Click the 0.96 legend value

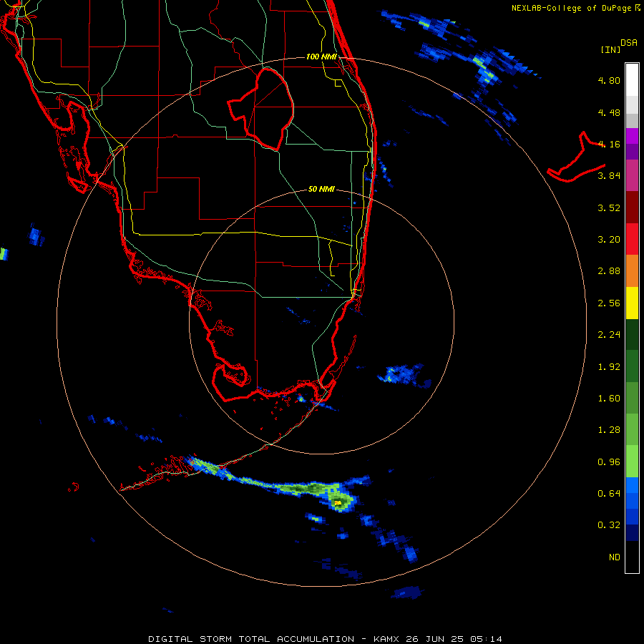pos(609,462)
